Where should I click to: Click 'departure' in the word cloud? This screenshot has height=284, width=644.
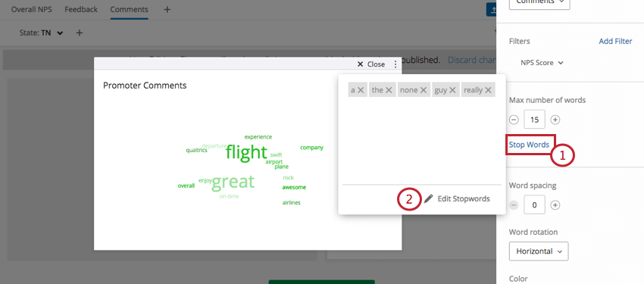(x=214, y=146)
